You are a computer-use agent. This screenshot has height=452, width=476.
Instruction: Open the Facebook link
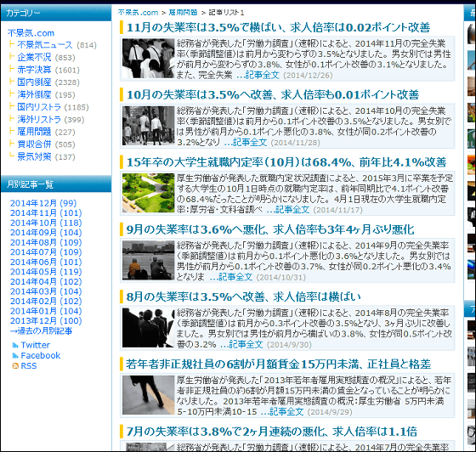(41, 355)
